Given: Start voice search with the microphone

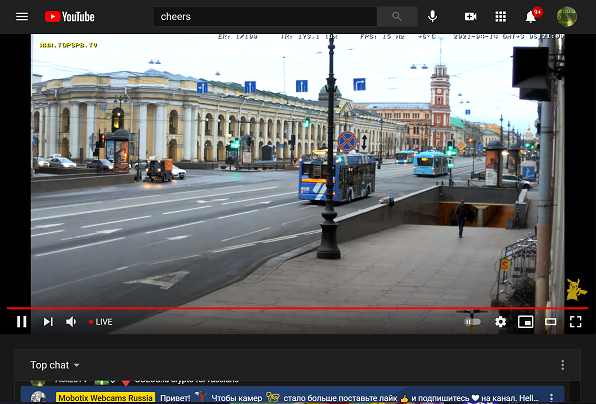Looking at the screenshot, I should pyautogui.click(x=432, y=17).
